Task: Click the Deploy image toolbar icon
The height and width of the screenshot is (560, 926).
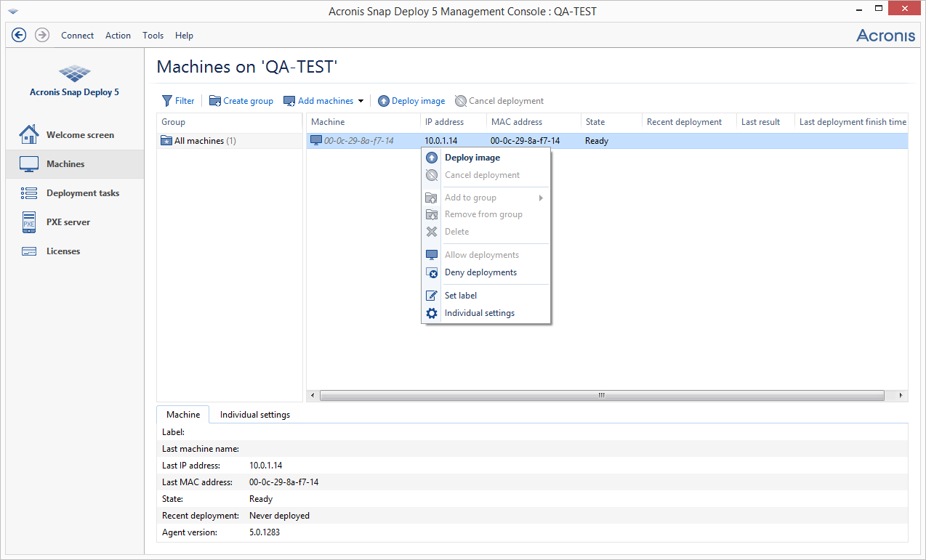Action: [384, 101]
